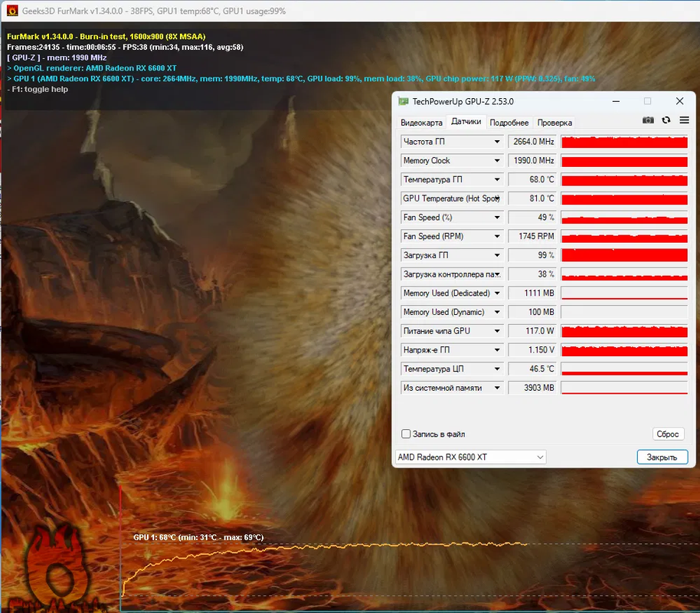Viewport: 700px width, 613px height.
Task: Open the GPU-Z hamburger menu
Action: point(684,120)
